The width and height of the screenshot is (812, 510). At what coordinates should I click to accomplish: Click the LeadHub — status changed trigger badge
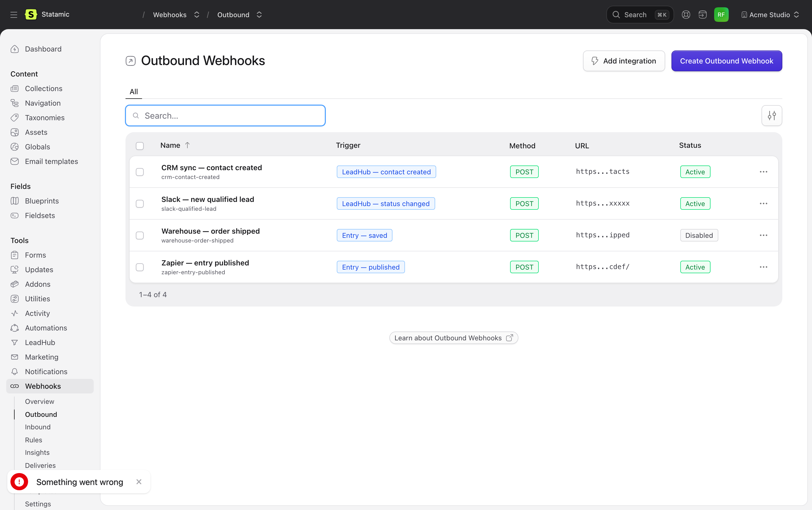[385, 203]
